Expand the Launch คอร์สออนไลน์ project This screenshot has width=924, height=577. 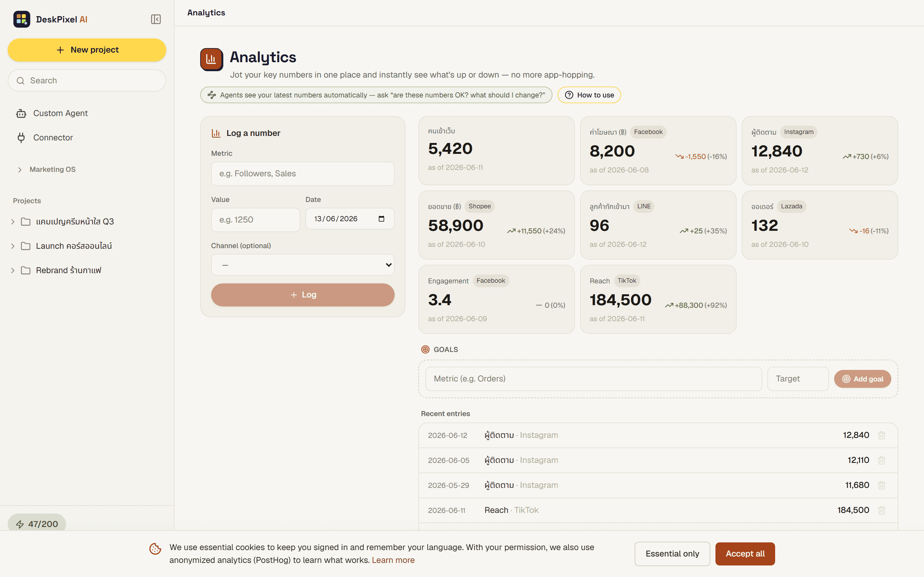tap(74, 246)
